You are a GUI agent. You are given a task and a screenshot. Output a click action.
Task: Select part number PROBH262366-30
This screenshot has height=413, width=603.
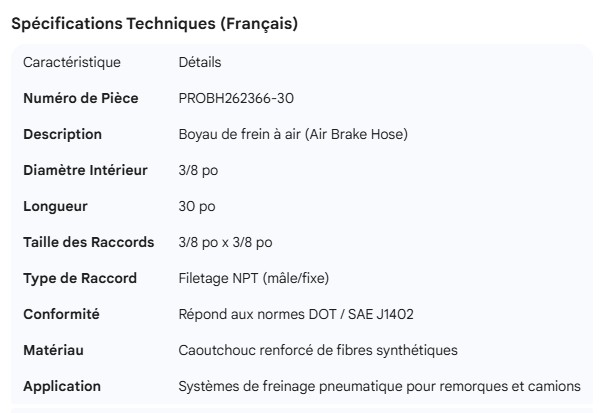tap(236, 98)
